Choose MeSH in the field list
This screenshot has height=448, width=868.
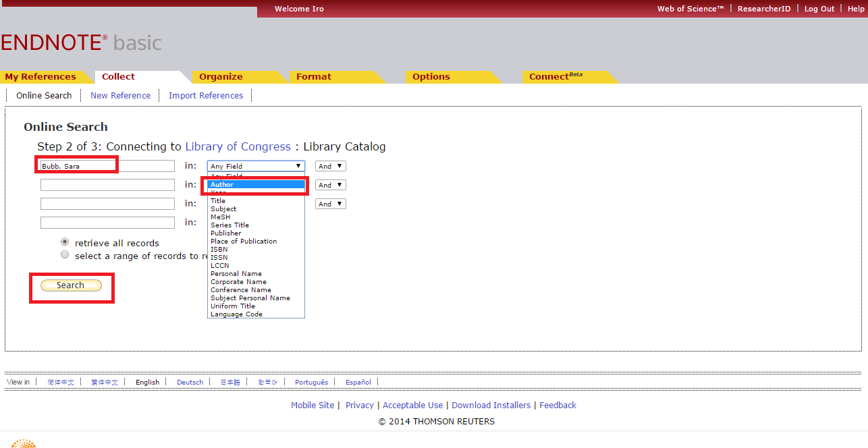[x=256, y=217]
